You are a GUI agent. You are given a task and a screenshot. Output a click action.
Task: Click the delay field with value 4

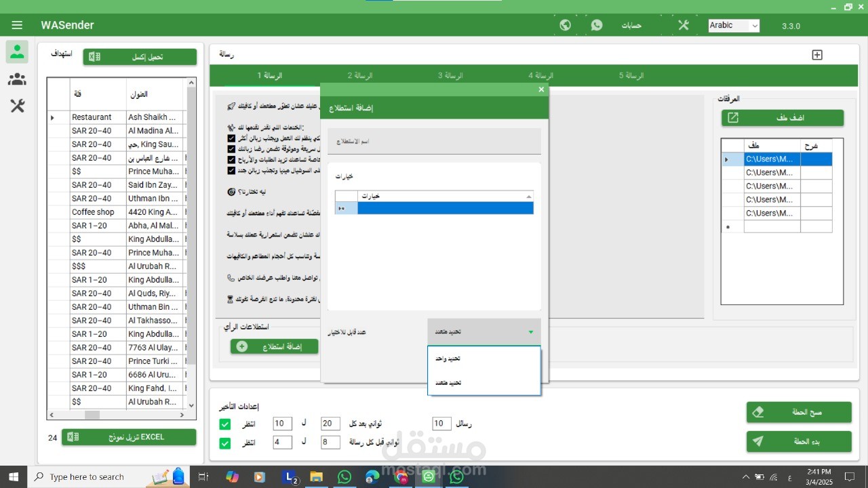[283, 443]
